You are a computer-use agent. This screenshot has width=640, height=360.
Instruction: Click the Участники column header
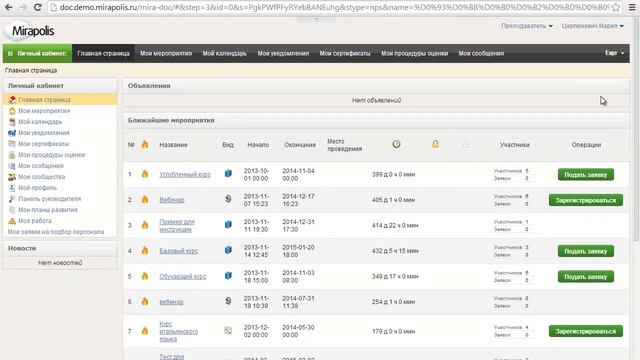514,145
